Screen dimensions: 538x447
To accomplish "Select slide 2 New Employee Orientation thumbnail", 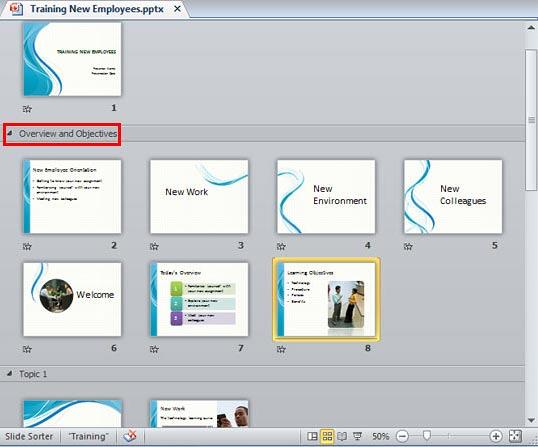I will [72, 196].
